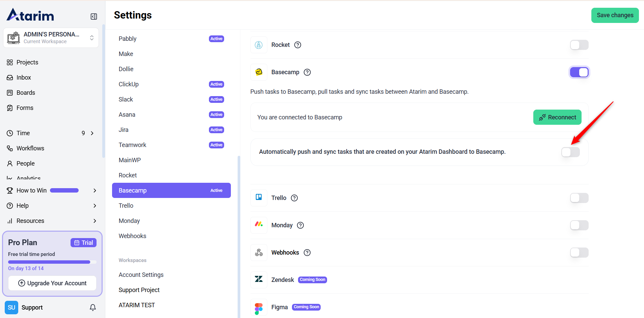
Task: Open help tooltip next to Basecamp
Action: 307,72
